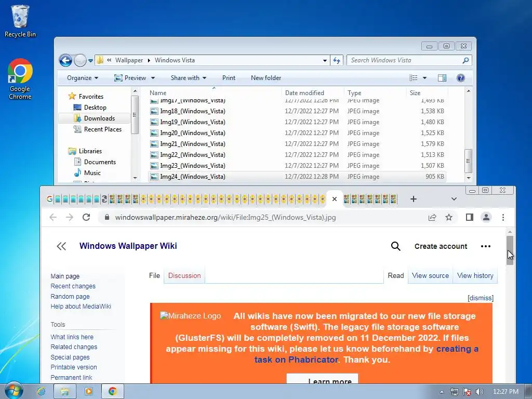
Task: Click the file list scrollbar down arrow
Action: click(469, 178)
